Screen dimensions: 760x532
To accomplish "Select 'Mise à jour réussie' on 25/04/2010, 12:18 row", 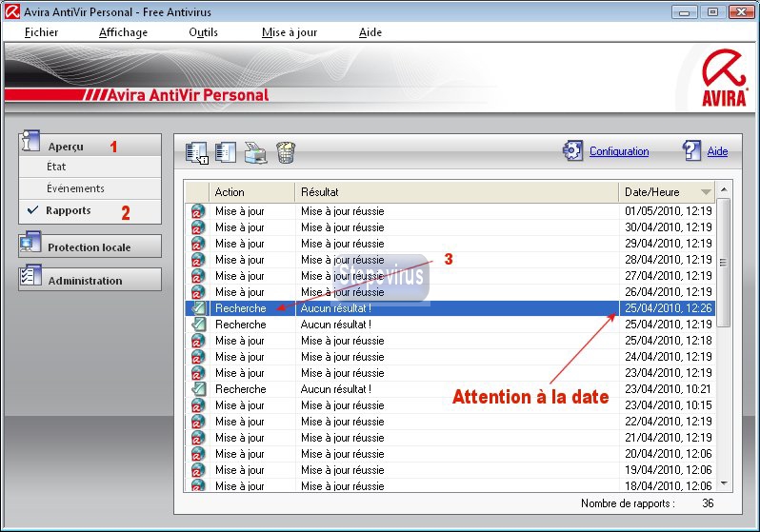I will tap(342, 341).
